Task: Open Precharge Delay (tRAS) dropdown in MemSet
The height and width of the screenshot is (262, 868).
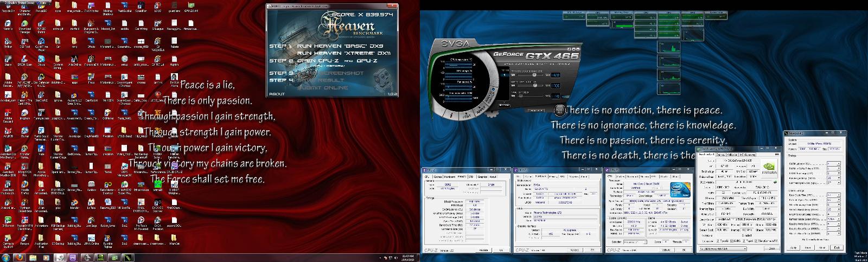Action: tap(834, 177)
